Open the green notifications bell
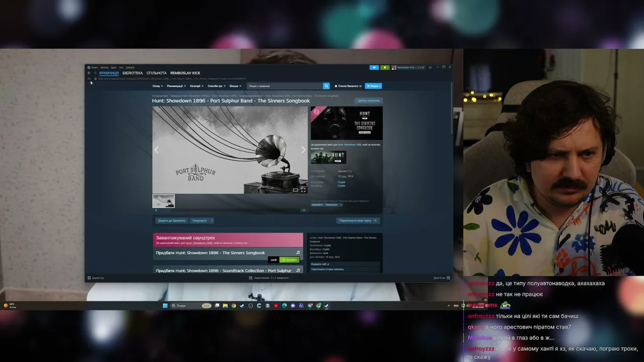 (385, 67)
